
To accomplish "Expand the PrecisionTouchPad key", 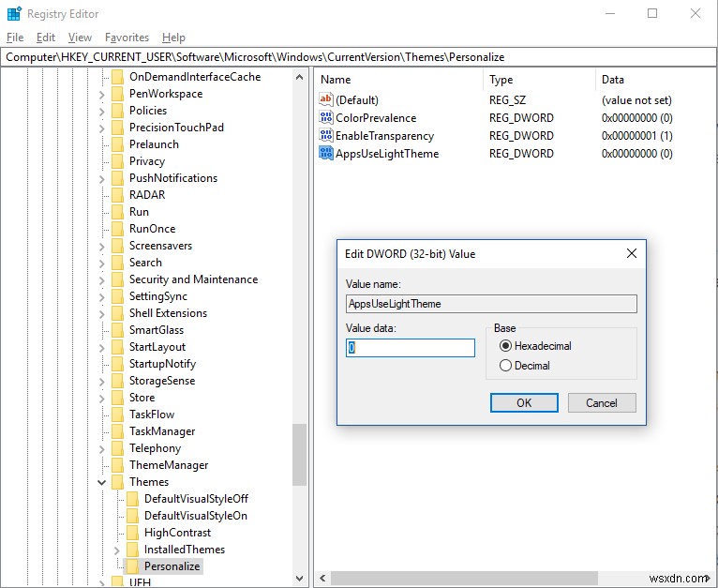I will [x=101, y=128].
